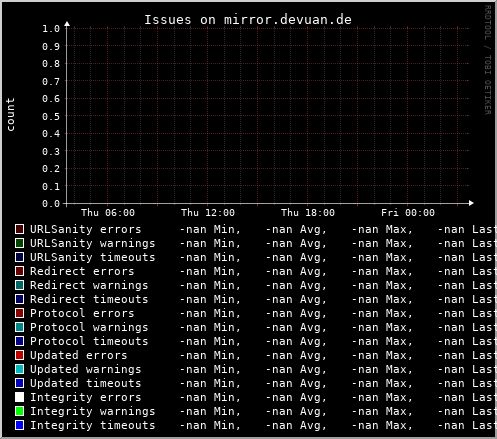This screenshot has height=439, width=497.
Task: Click the Redirect warnings teal swatch
Action: tap(19, 285)
